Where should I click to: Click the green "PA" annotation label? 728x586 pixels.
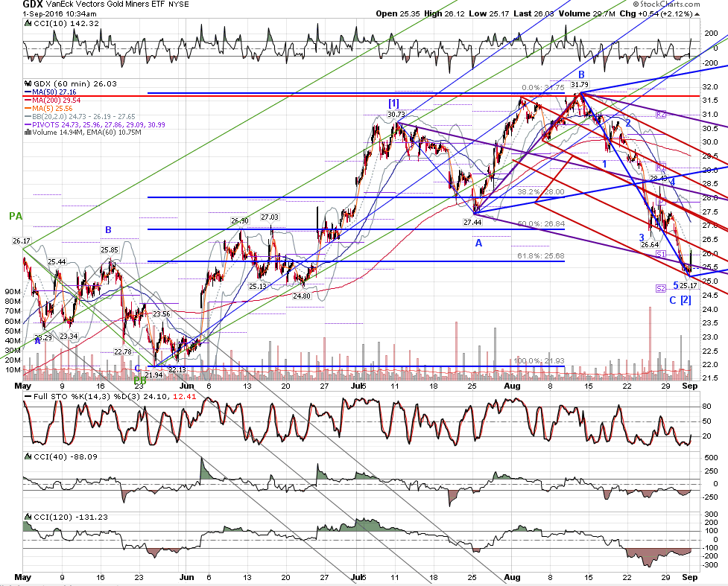[x=16, y=216]
